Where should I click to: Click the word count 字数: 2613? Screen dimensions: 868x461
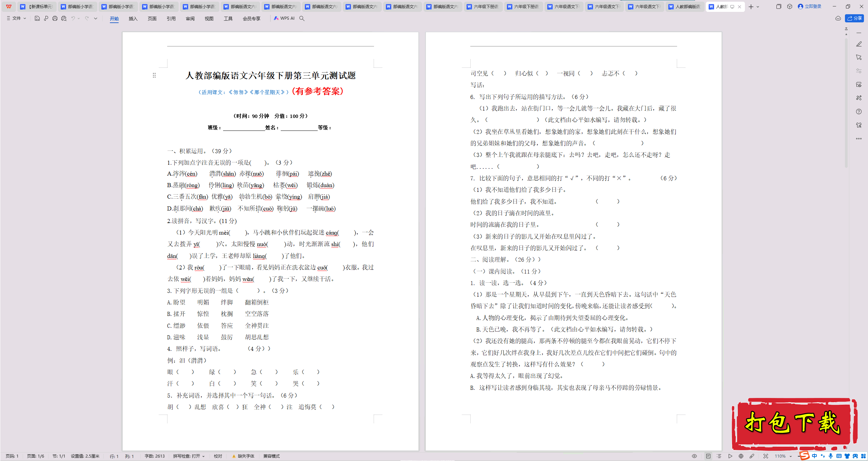pos(155,456)
